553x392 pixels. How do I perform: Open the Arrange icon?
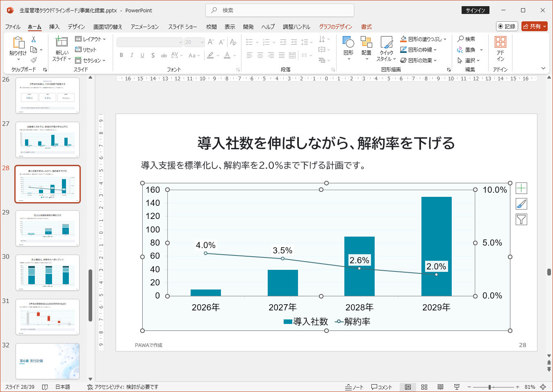(366, 42)
